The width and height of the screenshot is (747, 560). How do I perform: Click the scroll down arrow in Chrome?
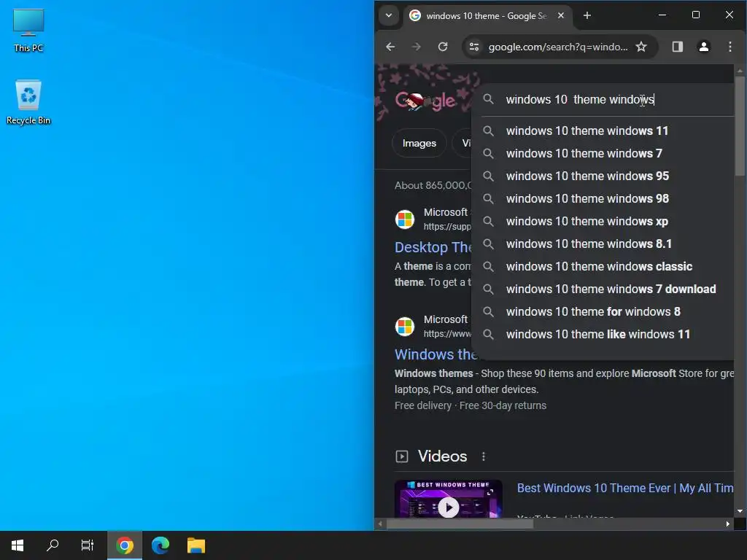740,511
